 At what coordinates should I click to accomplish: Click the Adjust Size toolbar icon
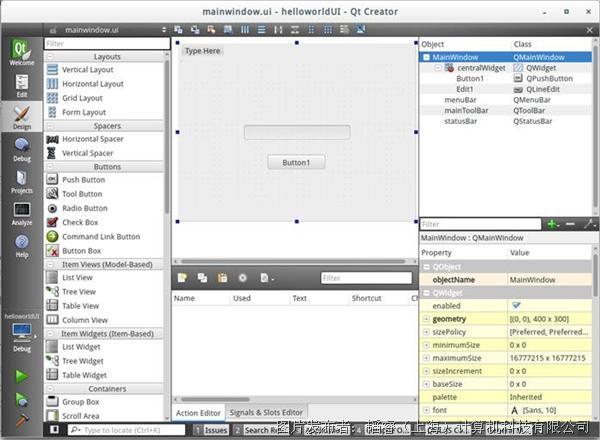coord(360,29)
